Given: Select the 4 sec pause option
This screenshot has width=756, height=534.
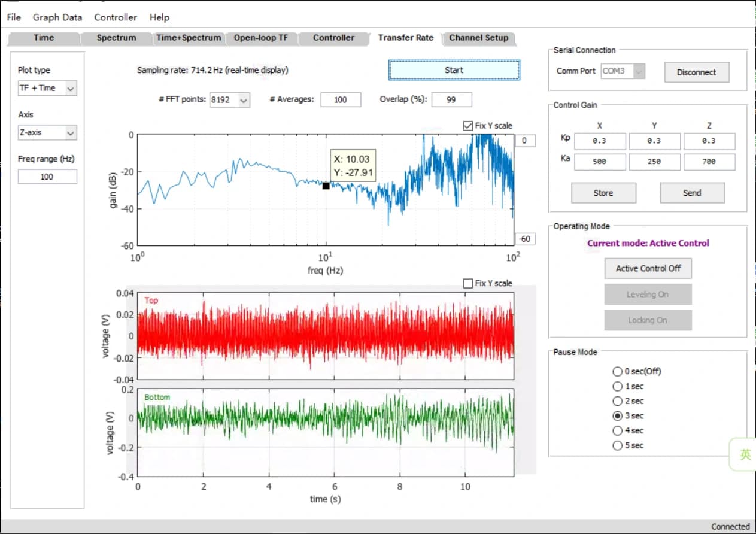Looking at the screenshot, I should (629, 430).
